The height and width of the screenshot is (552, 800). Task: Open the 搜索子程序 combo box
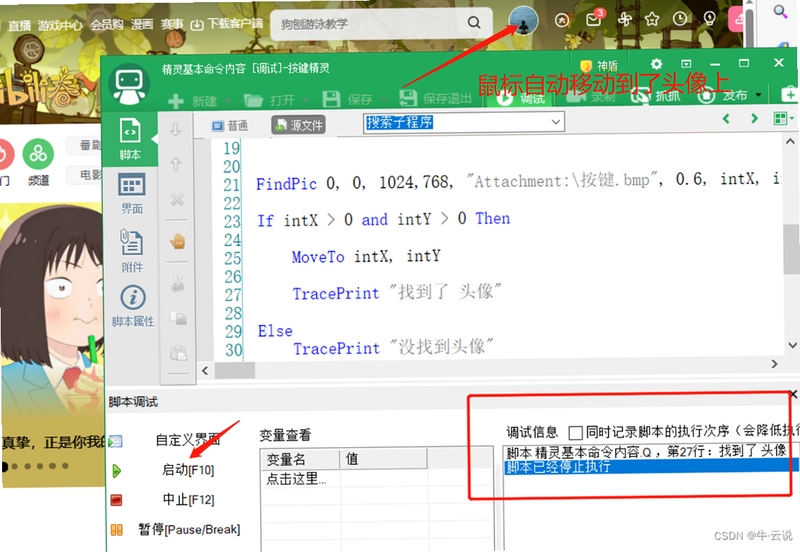click(464, 122)
